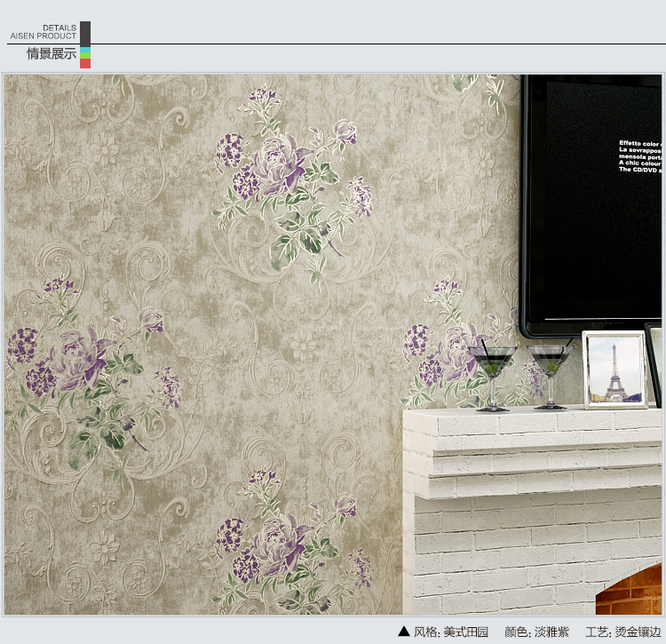666x644 pixels.
Task: Select the green color stripe
Action: (x=85, y=54)
